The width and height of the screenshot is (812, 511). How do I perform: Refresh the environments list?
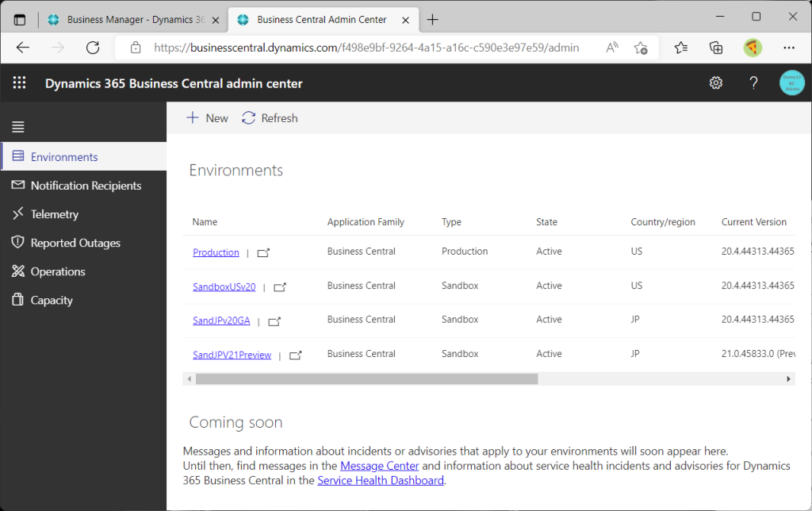(x=270, y=118)
